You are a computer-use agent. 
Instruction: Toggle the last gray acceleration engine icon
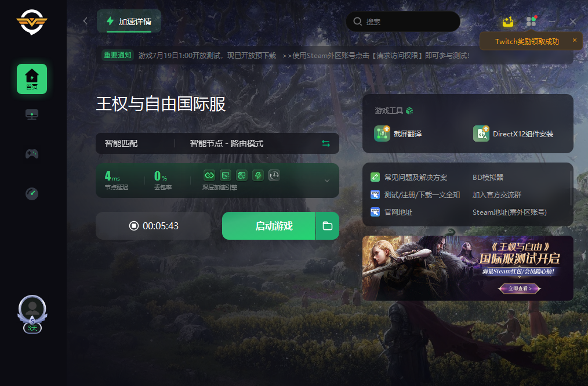tap(274, 175)
